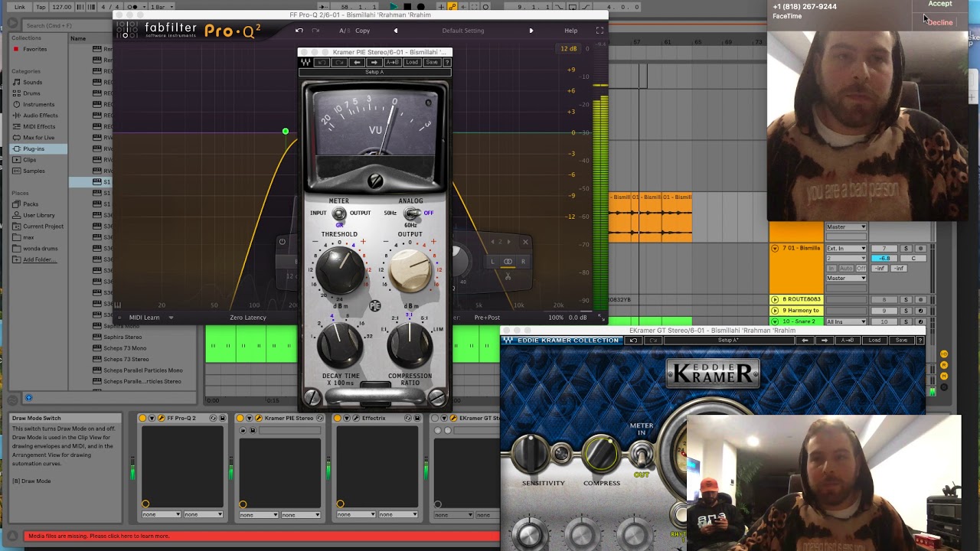Flip the ANALOG 50Hz/60Hz/OFF switch
The image size is (980, 551).
(x=412, y=214)
